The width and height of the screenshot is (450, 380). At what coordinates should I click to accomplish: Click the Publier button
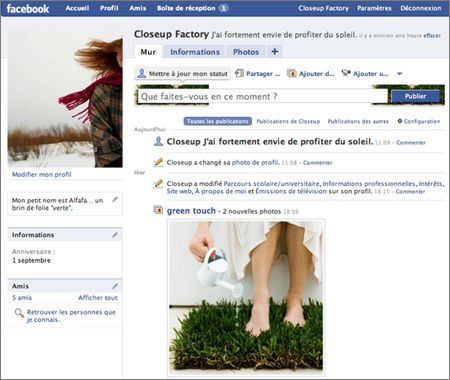pos(415,96)
